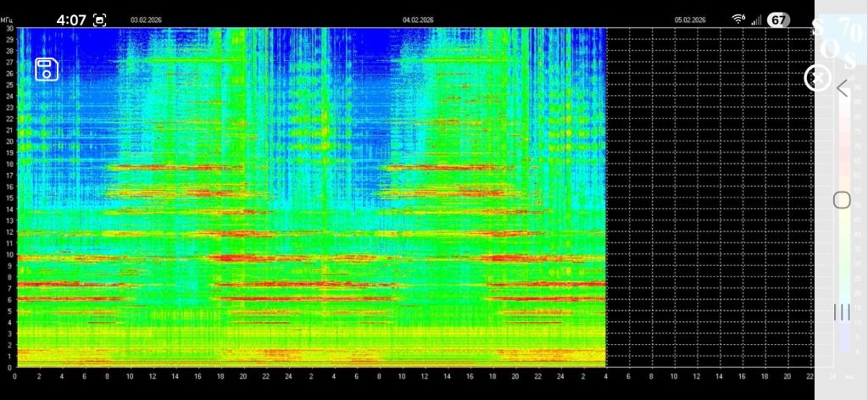
Task: Click the 0 hour mark on time axis
Action: [x=15, y=375]
